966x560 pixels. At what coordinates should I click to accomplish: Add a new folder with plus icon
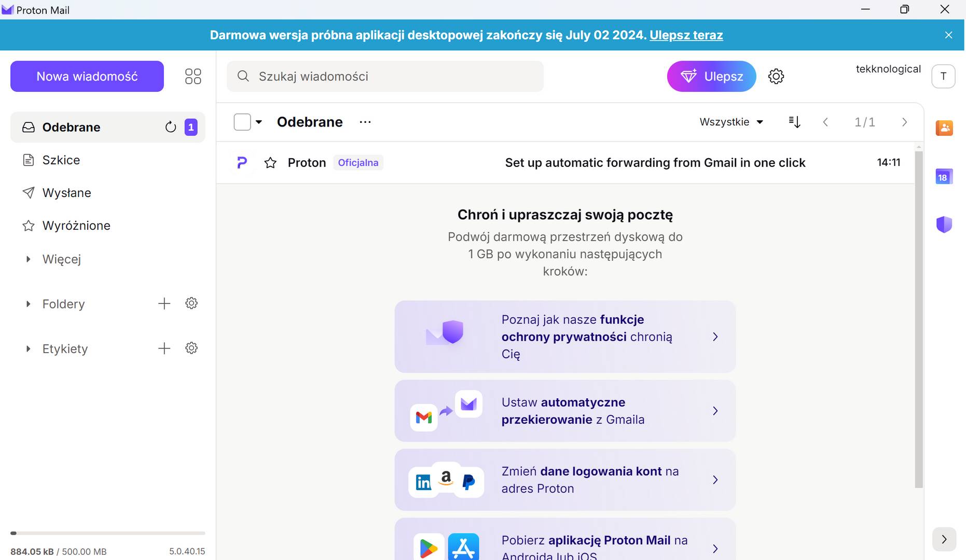(x=164, y=303)
